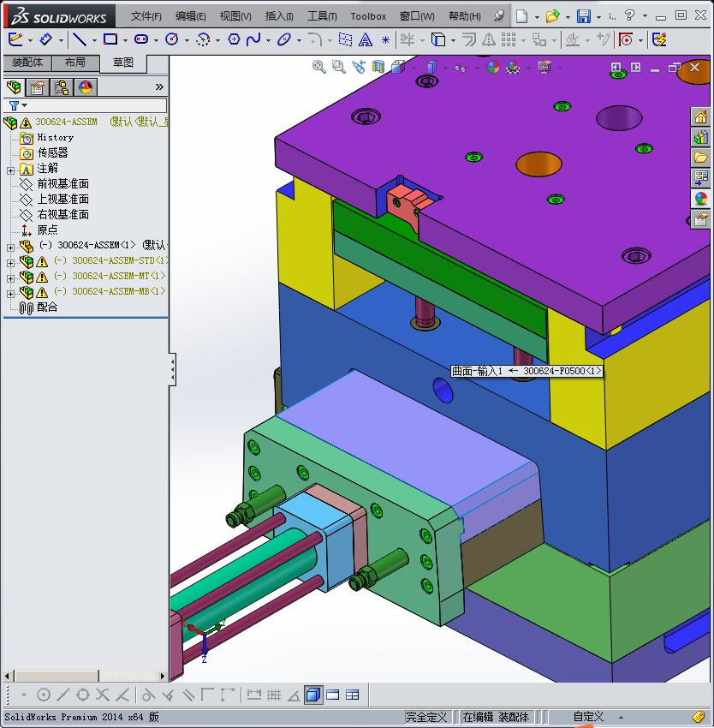Expand the 300624-ASSEM-STD<1> node

[x=10, y=263]
